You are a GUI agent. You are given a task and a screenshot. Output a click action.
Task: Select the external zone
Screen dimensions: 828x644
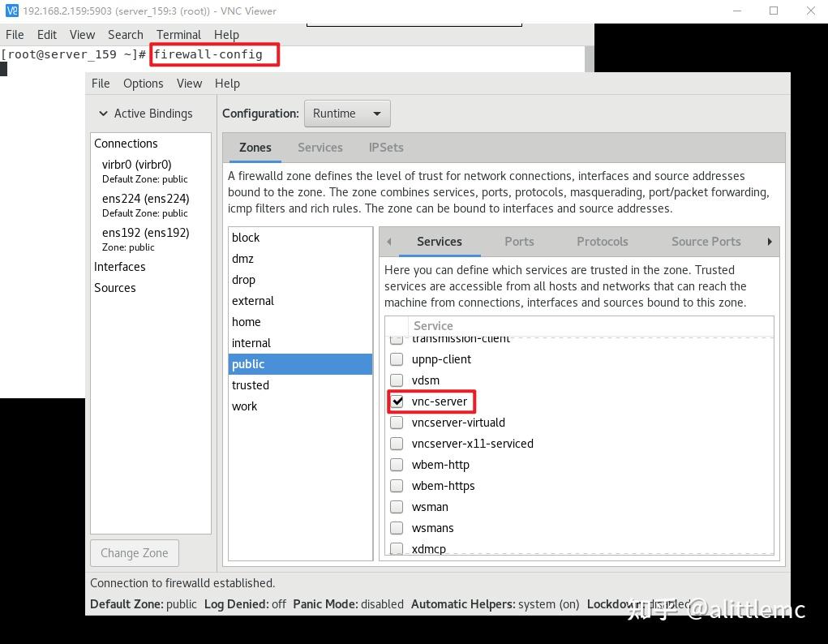tap(301, 301)
